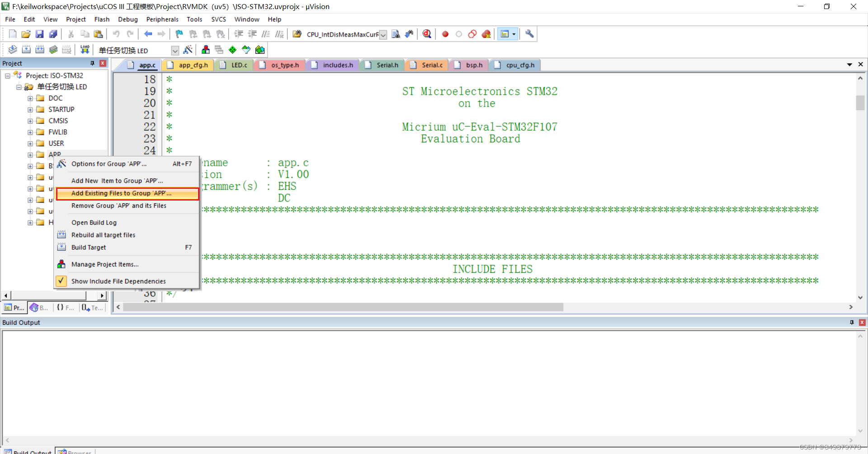Image resolution: width=868 pixels, height=454 pixels.
Task: Switch to the LED.c tab
Action: pyautogui.click(x=235, y=65)
